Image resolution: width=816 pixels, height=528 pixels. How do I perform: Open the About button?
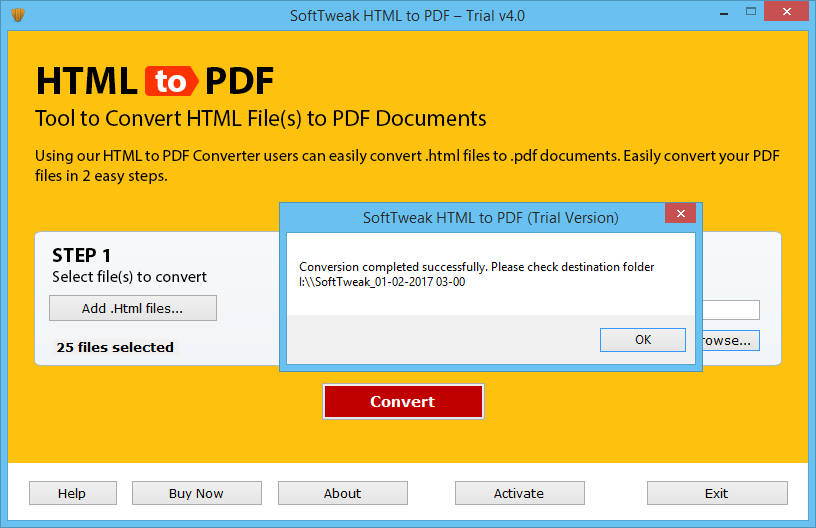342,493
